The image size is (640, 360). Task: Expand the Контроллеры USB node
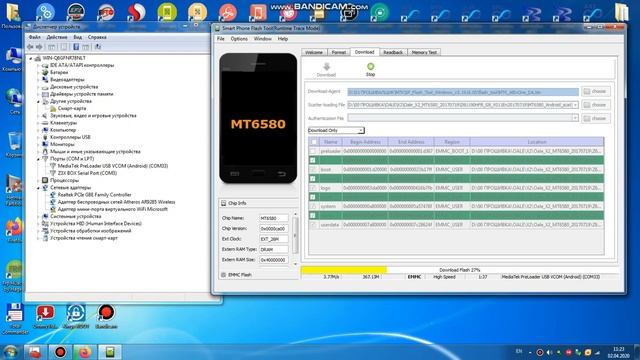[x=39, y=137]
